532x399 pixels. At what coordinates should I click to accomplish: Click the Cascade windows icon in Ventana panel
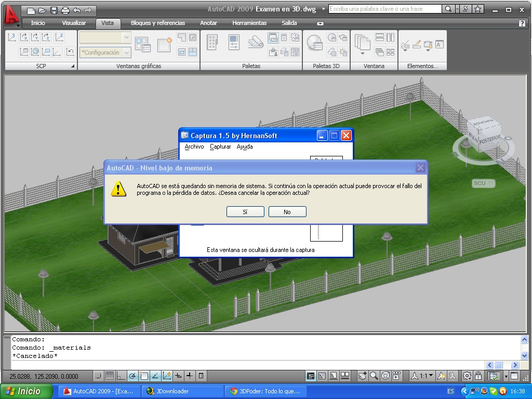click(x=380, y=52)
